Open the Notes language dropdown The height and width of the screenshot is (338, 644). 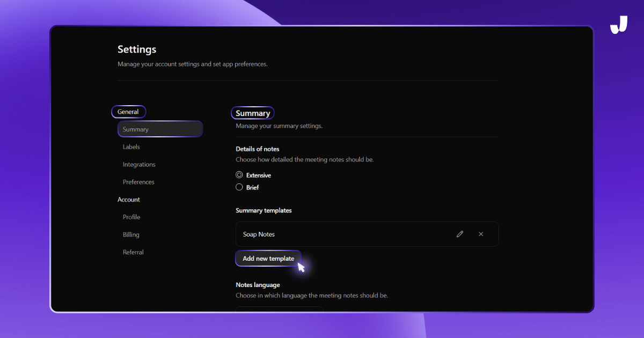click(280, 309)
